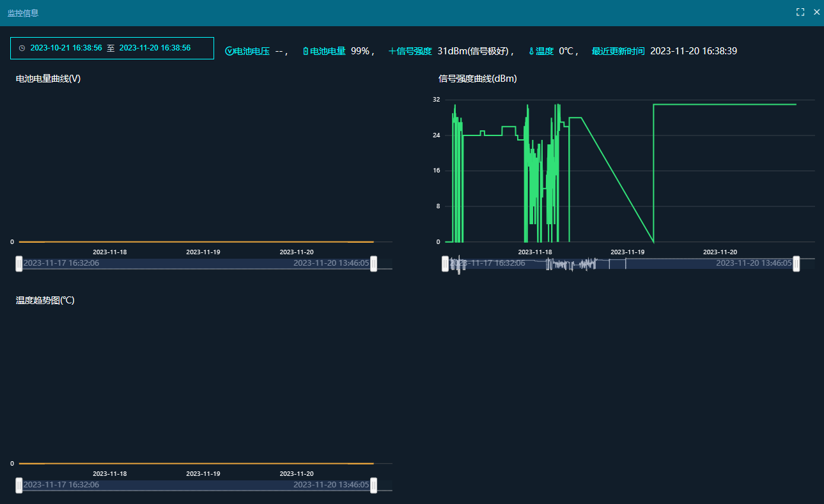
Task: Click the 电池电量 battery icon
Action: (x=306, y=51)
